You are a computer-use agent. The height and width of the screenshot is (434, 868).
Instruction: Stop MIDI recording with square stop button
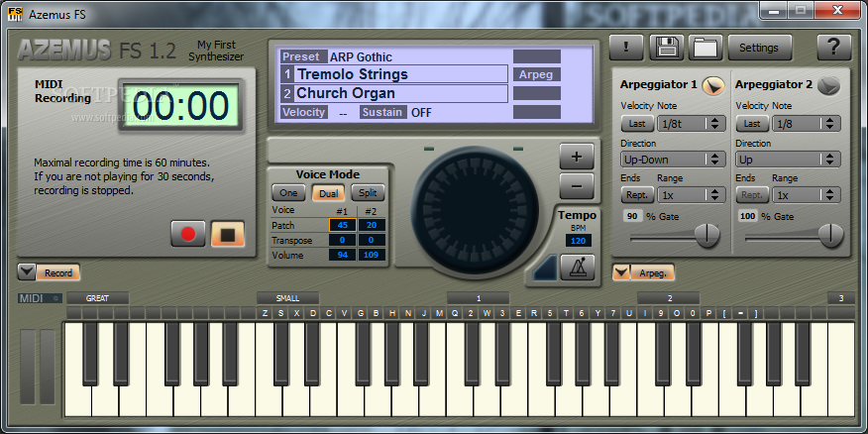click(x=228, y=234)
